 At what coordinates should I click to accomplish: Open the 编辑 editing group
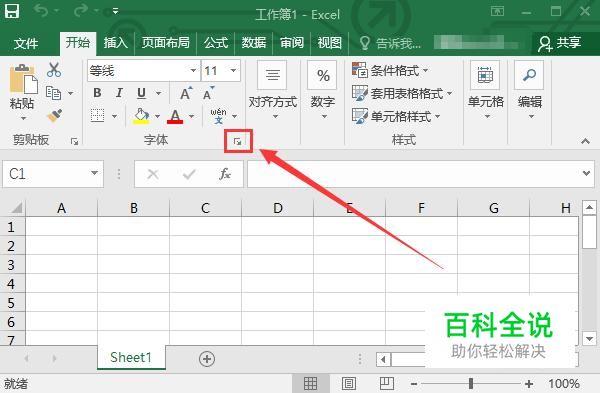530,90
